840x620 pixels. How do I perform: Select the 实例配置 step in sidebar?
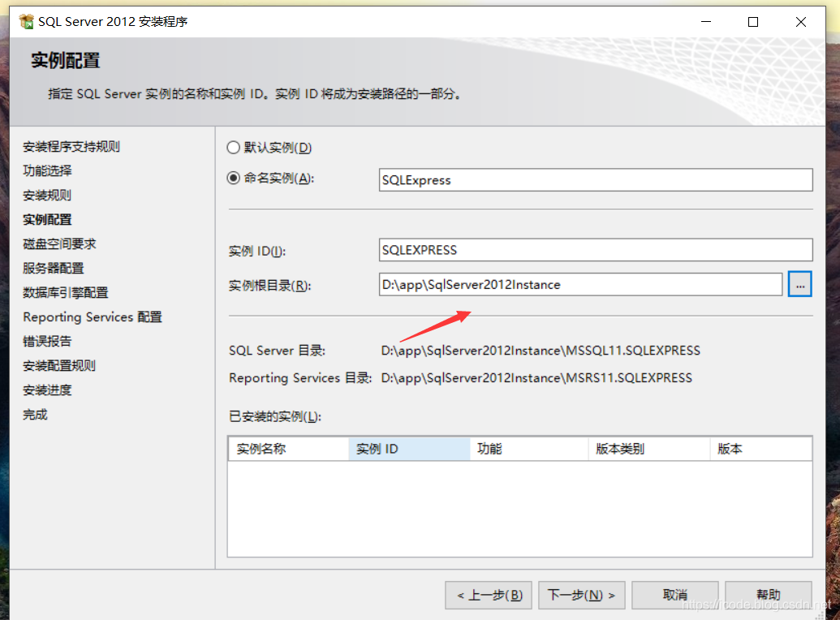pyautogui.click(x=47, y=219)
